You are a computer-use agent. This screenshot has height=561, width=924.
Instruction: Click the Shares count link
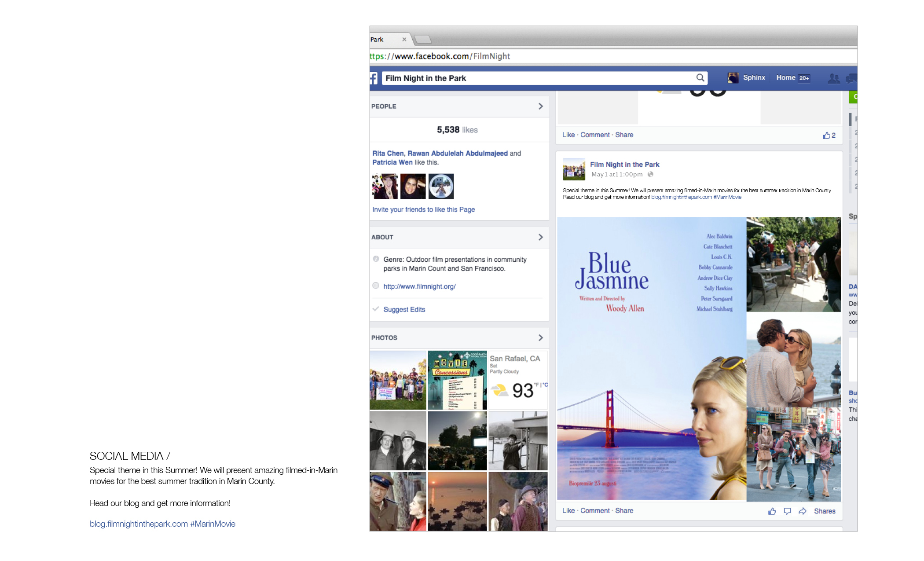(824, 511)
